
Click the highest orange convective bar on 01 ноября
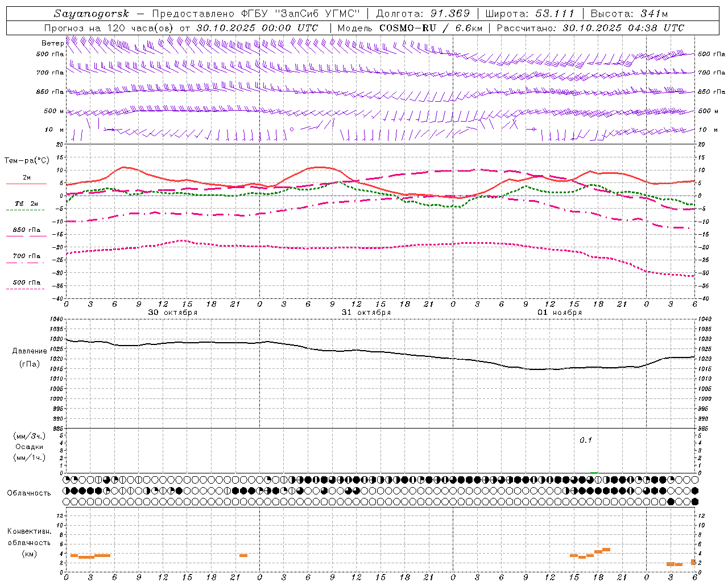click(x=606, y=550)
